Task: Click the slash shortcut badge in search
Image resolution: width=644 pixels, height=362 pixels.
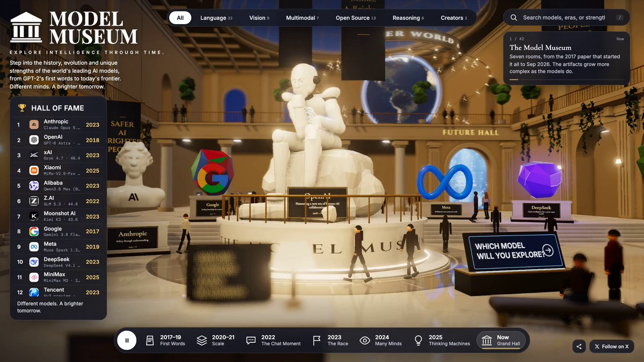Action: 620,18
